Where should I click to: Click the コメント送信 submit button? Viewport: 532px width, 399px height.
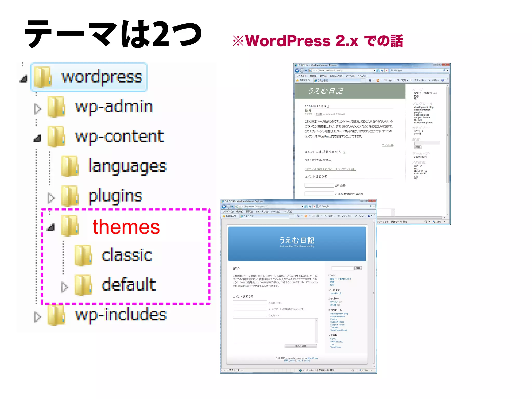tap(301, 346)
